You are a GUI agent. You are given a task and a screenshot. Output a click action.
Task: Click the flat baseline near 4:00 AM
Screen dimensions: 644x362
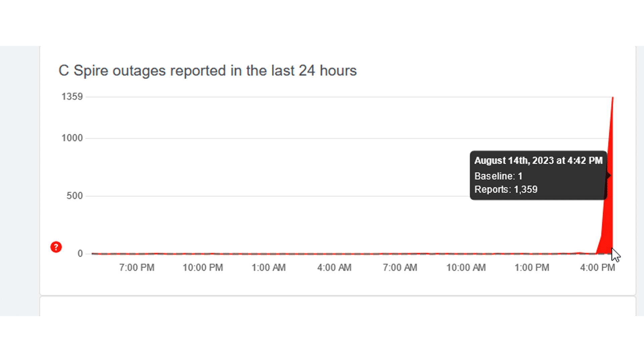point(334,254)
